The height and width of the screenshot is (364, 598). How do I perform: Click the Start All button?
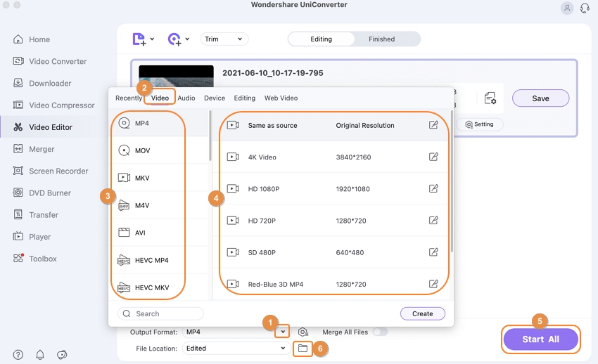pos(540,339)
